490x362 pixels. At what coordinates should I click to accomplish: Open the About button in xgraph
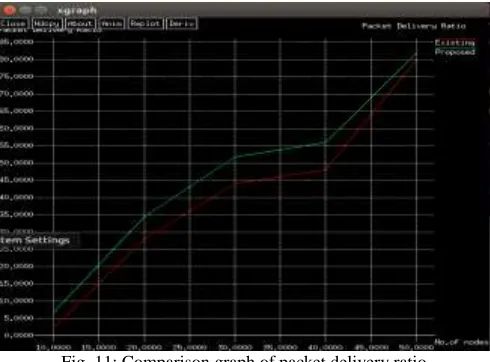coord(80,24)
